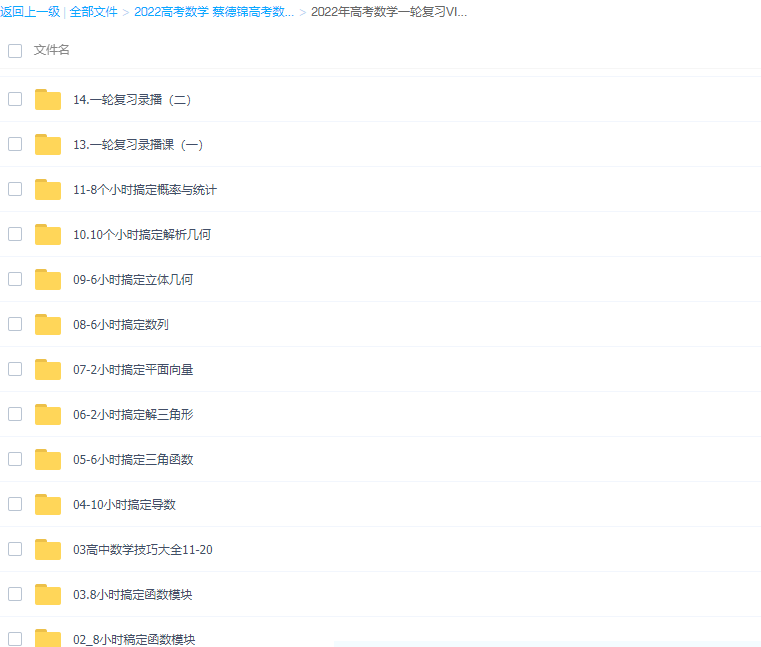
Task: Open folder icon beside 11-8个小时搞定概率与统计
Action: pyautogui.click(x=48, y=189)
